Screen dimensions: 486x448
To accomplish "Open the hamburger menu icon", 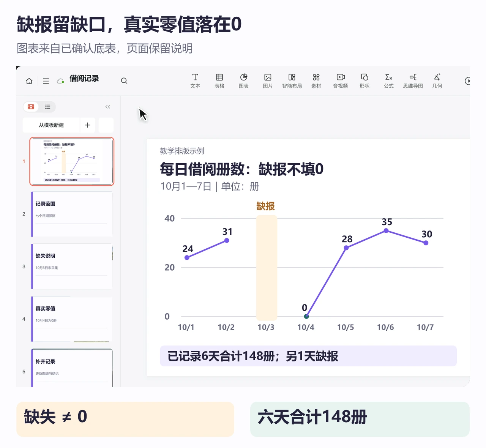I will (x=46, y=81).
